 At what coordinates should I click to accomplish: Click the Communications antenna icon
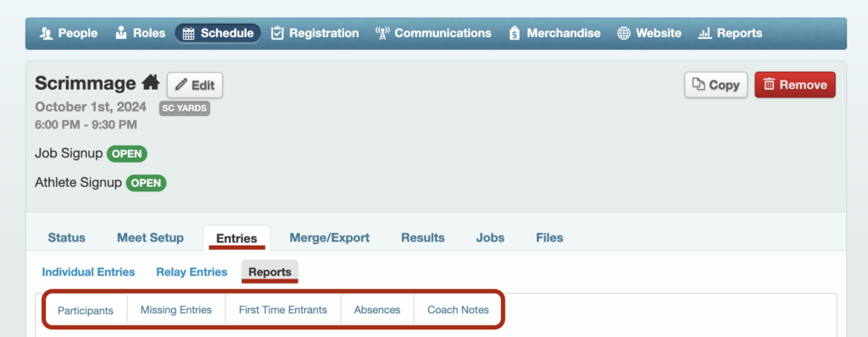coord(382,33)
